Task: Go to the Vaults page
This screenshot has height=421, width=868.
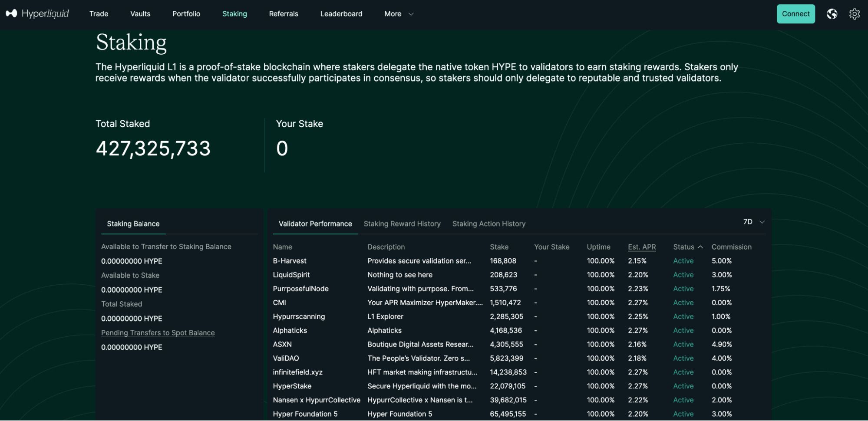Action: (140, 14)
